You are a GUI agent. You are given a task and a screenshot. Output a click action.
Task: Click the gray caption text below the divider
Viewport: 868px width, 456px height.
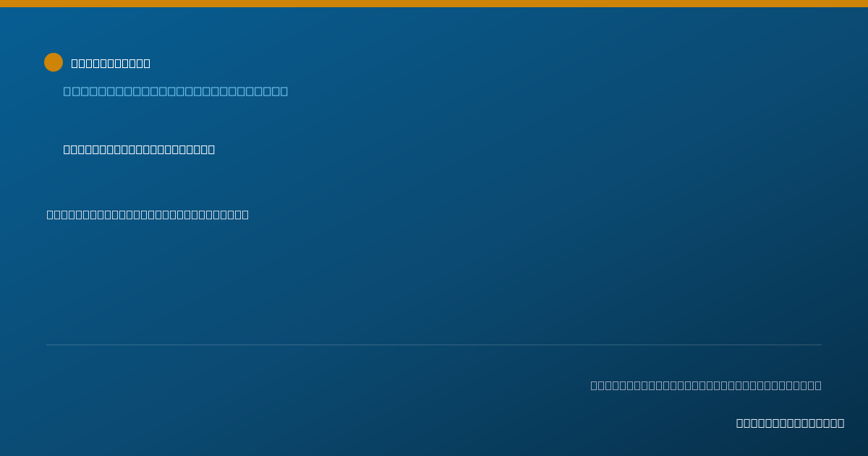coord(706,385)
